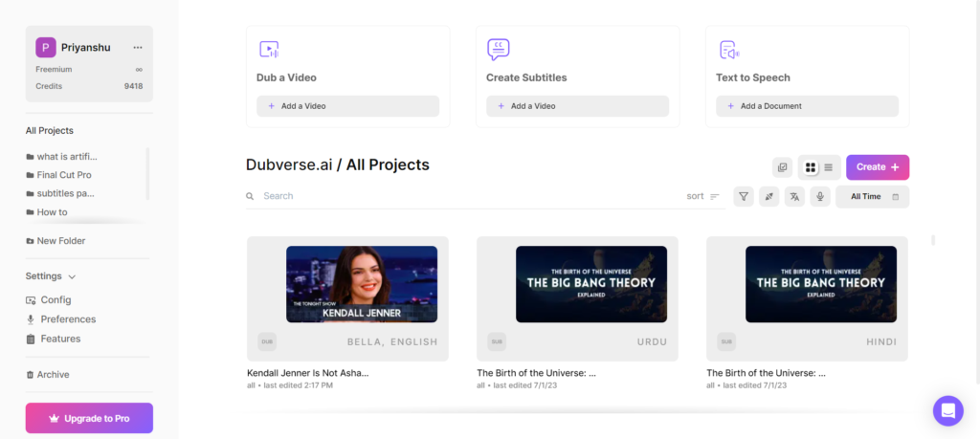Click the crown icon on Upgrade button
Viewport: 980px width, 439px height.
click(x=54, y=418)
